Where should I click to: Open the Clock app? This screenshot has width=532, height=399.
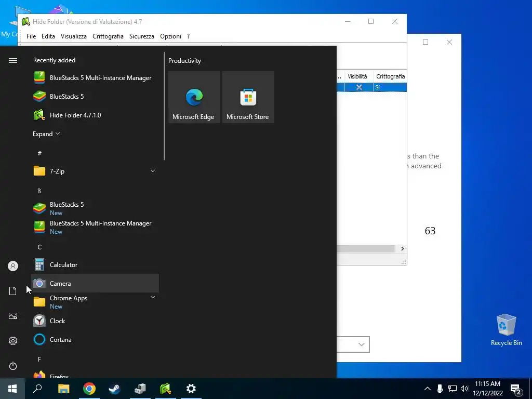pyautogui.click(x=95, y=321)
